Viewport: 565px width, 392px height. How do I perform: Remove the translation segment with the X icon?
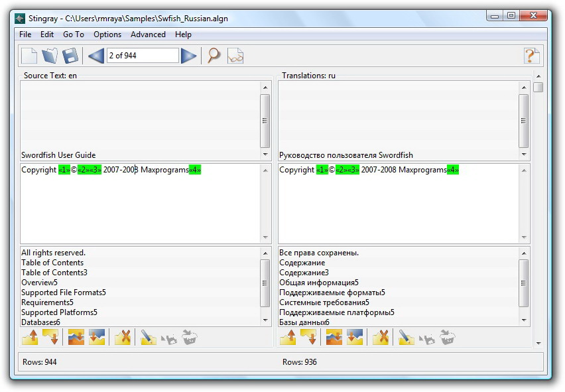point(381,338)
